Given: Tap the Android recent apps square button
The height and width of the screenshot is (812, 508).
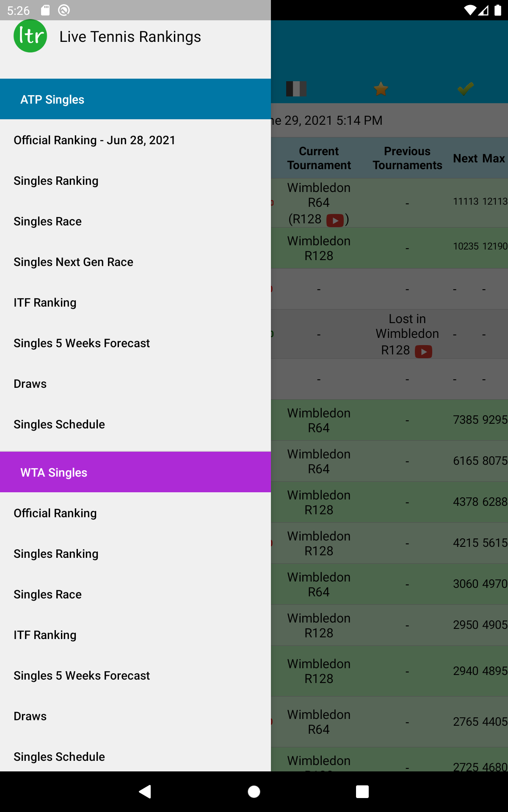Looking at the screenshot, I should (362, 791).
